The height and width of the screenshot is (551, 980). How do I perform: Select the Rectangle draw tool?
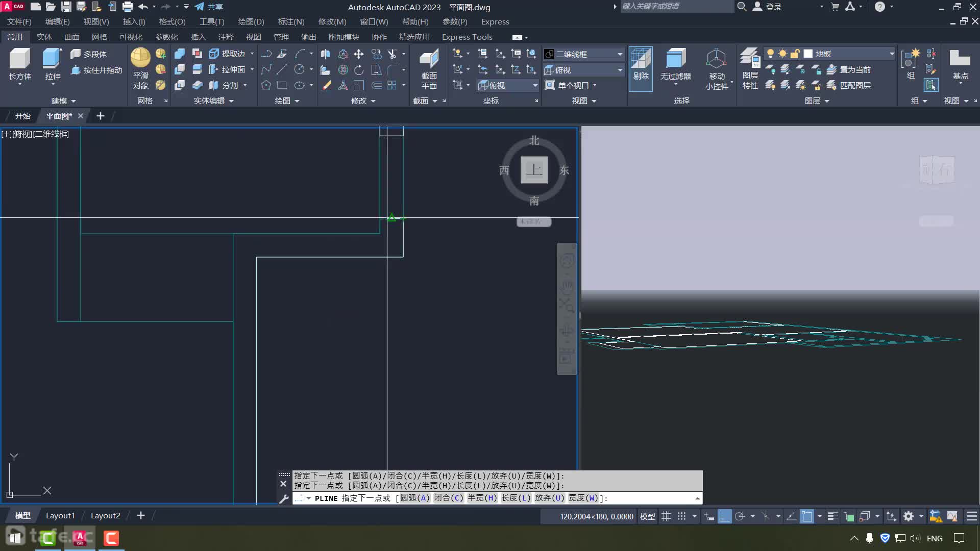pyautogui.click(x=282, y=85)
